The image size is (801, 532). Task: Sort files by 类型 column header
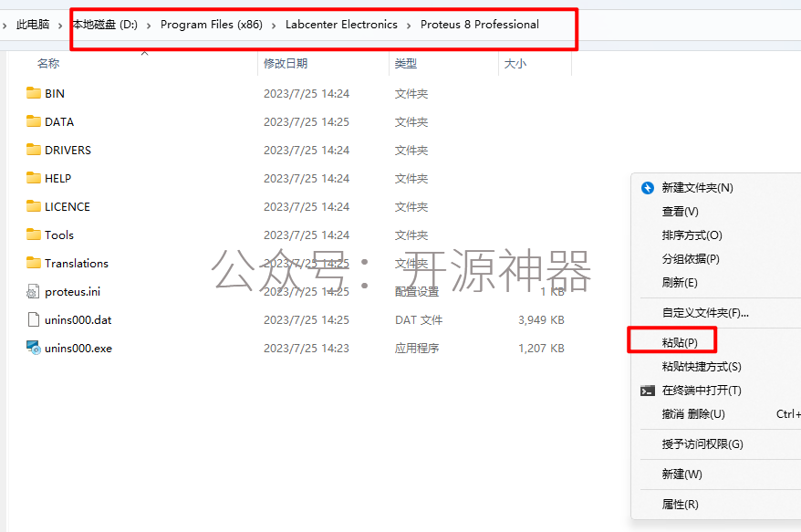406,63
